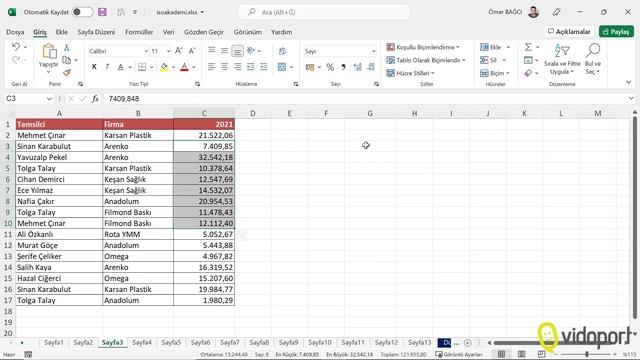Click the Save icon in title bar
This screenshot has width=640, height=360.
tap(102, 12)
